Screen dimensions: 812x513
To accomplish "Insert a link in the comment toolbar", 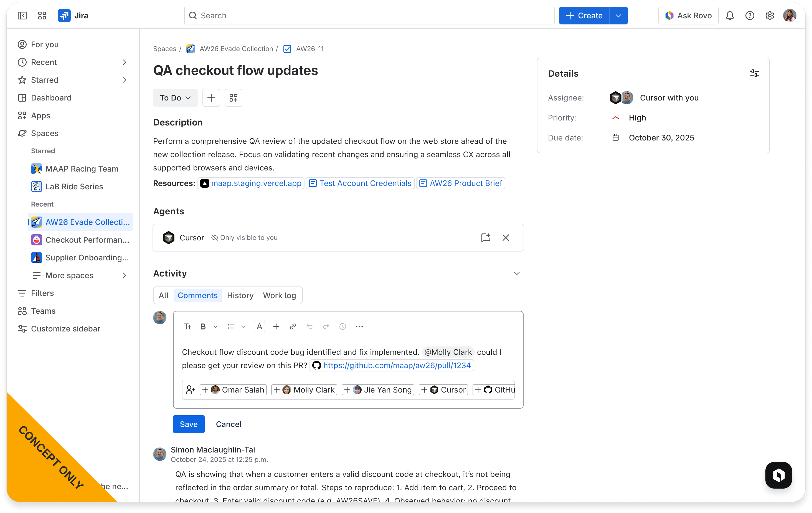I will (x=293, y=326).
